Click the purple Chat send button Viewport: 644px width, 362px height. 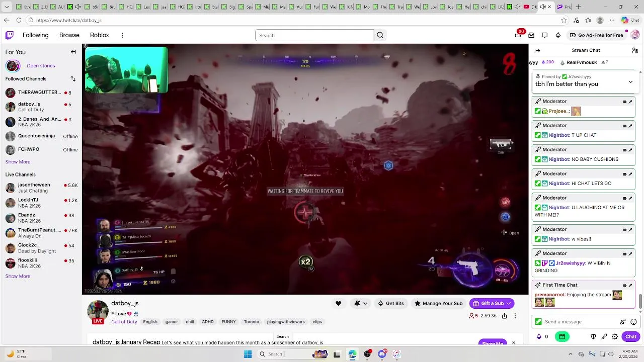tap(631, 336)
